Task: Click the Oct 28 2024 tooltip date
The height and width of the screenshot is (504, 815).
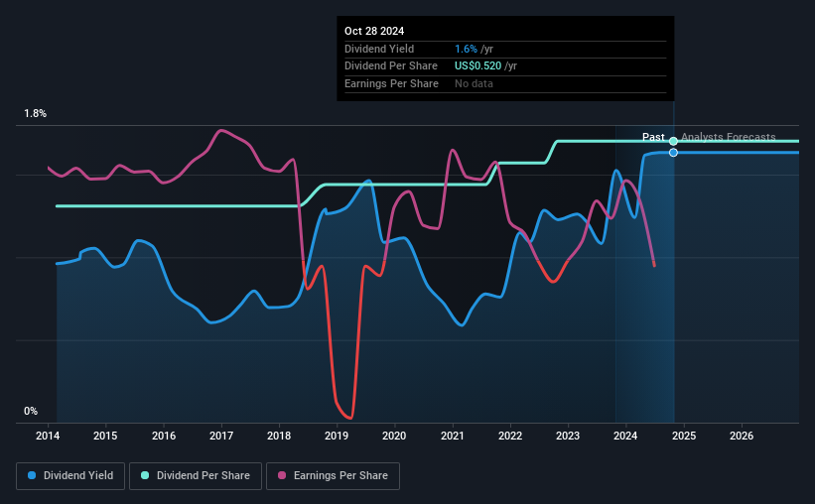Action: click(374, 31)
